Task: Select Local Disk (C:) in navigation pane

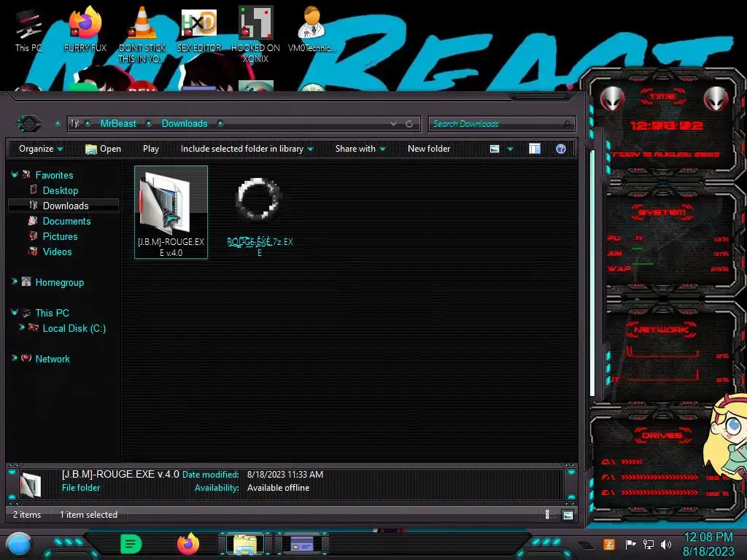Action: tap(74, 328)
